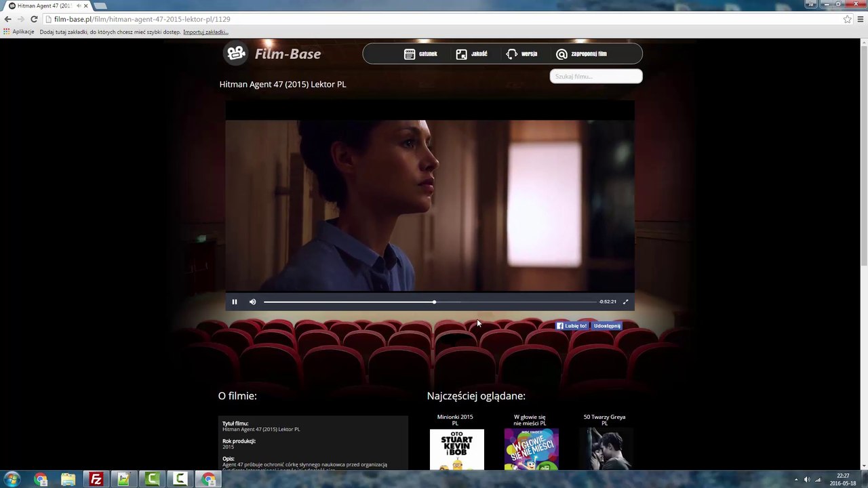Open first Chrome icon in the taskbar
The image size is (868, 488).
point(41,479)
